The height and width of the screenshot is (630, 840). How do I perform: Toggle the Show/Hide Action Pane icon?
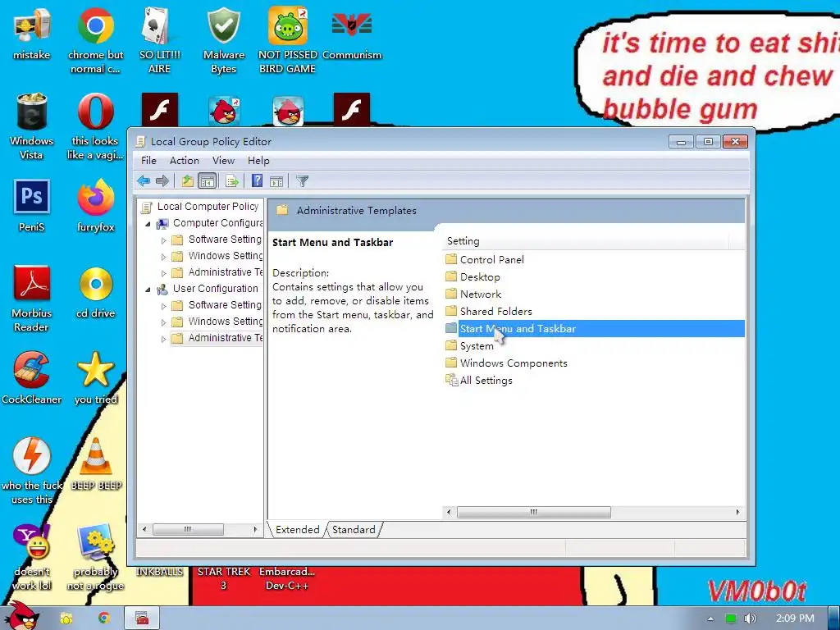[x=276, y=181]
